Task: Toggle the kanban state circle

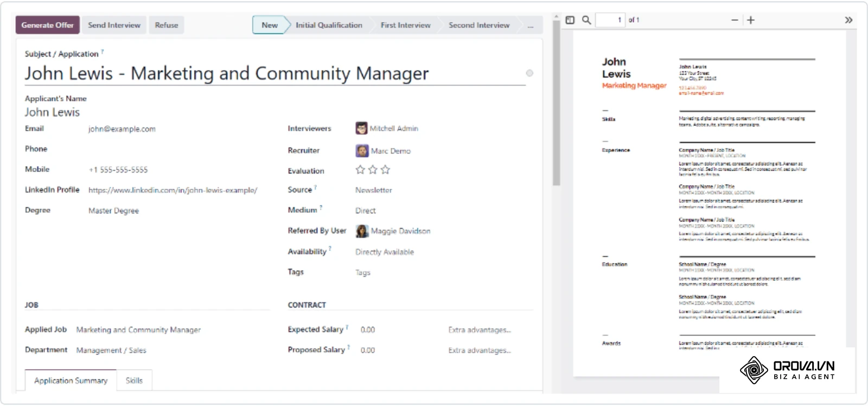Action: [x=529, y=73]
